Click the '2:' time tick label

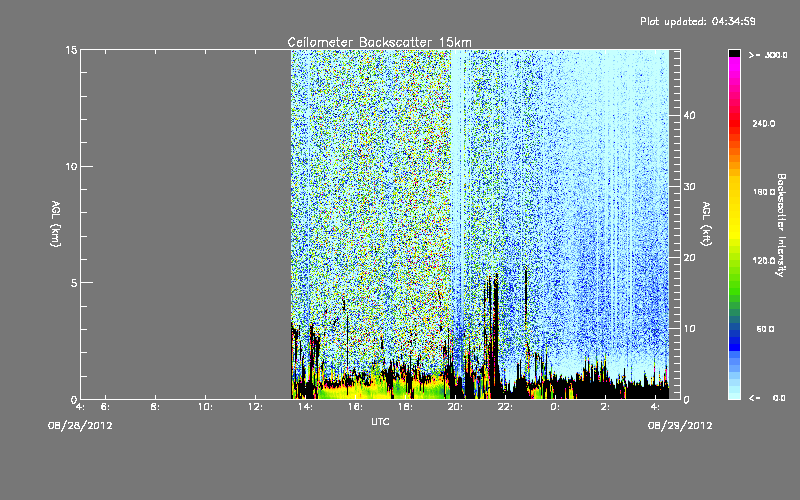pyautogui.click(x=605, y=407)
